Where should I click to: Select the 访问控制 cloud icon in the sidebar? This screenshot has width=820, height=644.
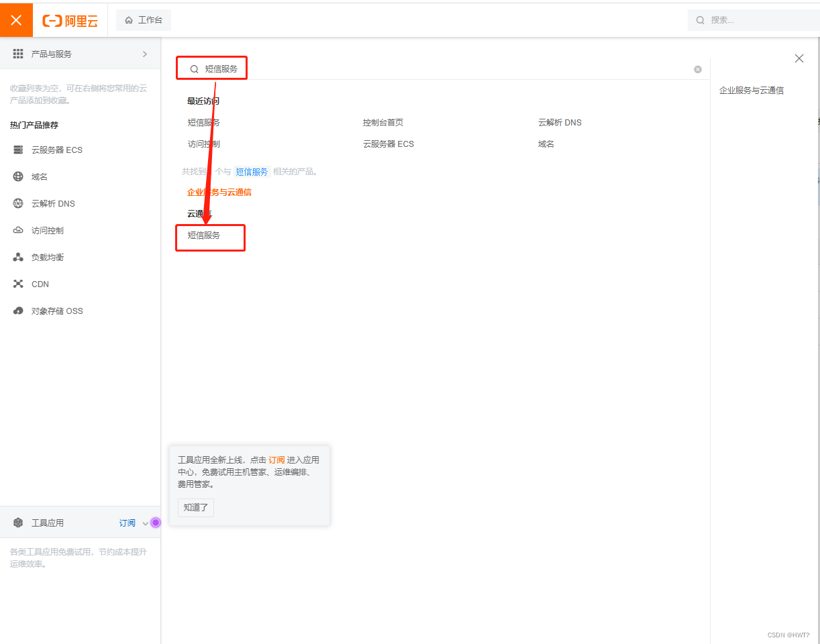(x=18, y=230)
